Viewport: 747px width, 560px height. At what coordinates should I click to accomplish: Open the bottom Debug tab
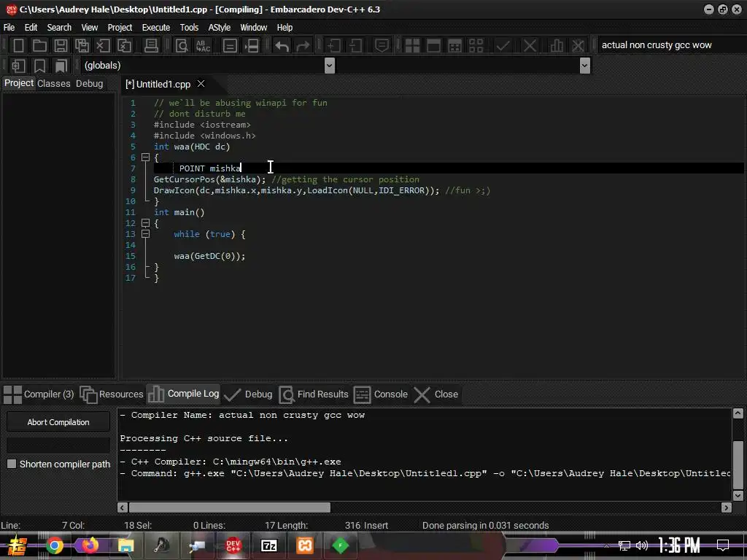pyautogui.click(x=248, y=394)
